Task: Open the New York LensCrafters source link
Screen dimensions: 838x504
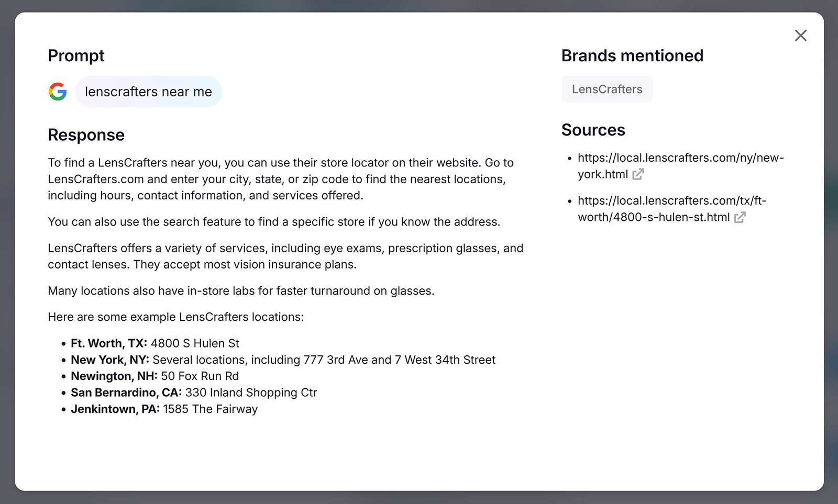Action: coord(680,158)
